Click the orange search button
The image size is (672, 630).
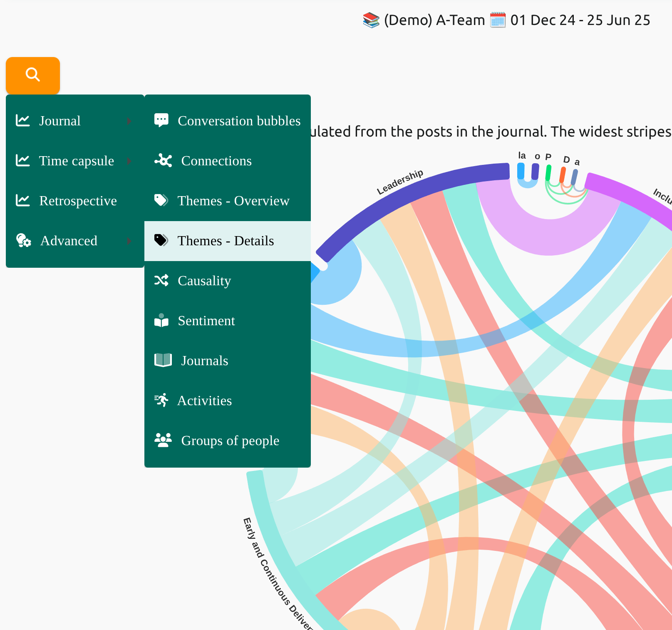(x=33, y=75)
